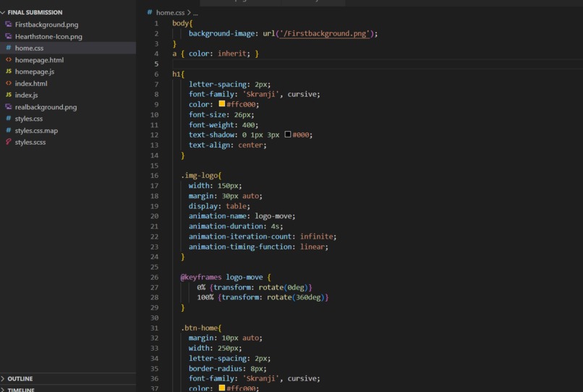Click 'animation-iteration-count: infinite' line

click(x=262, y=237)
